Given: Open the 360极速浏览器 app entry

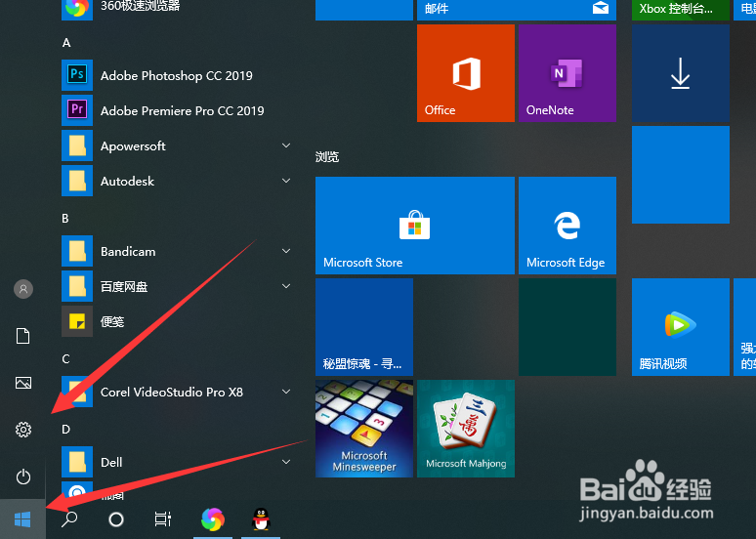Looking at the screenshot, I should click(x=176, y=7).
